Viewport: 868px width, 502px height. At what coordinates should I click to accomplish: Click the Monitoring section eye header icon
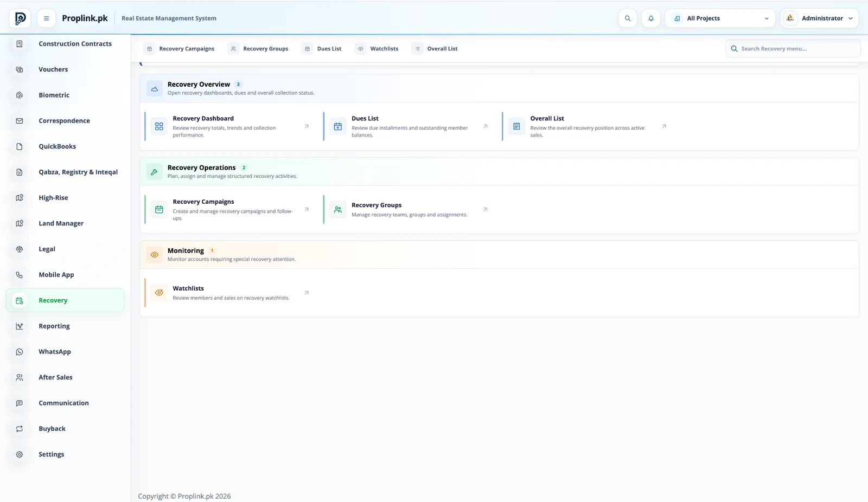click(x=155, y=255)
